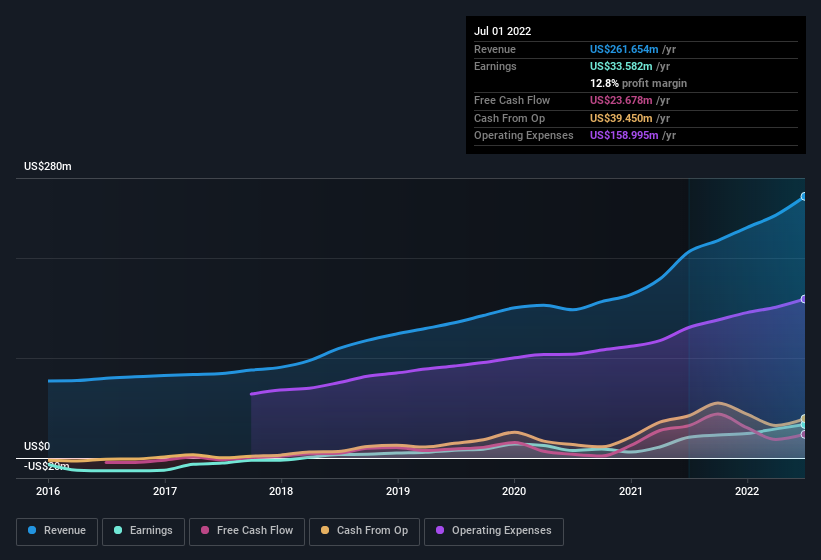Screen dimensions: 821x560
Task: Click the Revenue line endpoint marker
Action: [x=804, y=197]
